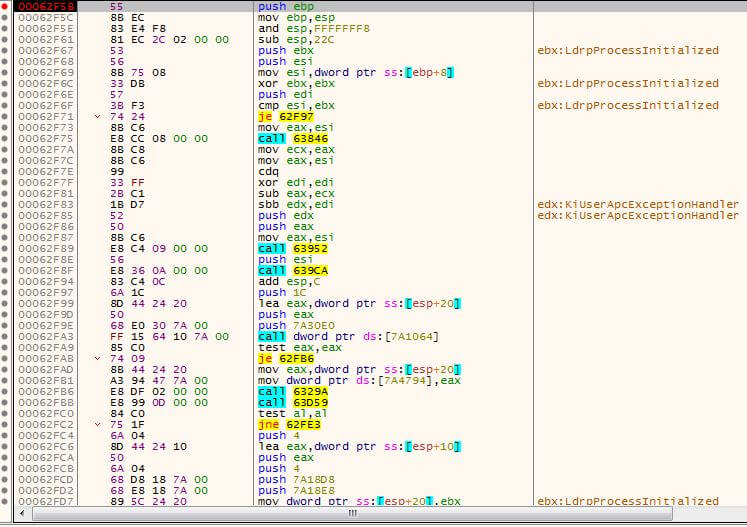The image size is (747, 527).
Task: Click KiUserApcExceptionHandler comment on 'push edx' row
Action: pyautogui.click(x=638, y=215)
